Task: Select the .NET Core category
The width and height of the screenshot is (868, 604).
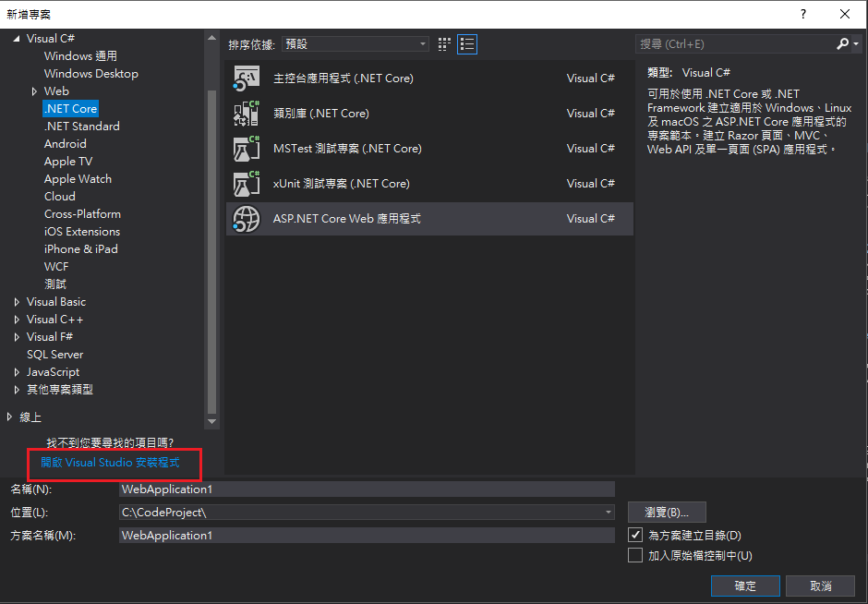Action: 70,108
